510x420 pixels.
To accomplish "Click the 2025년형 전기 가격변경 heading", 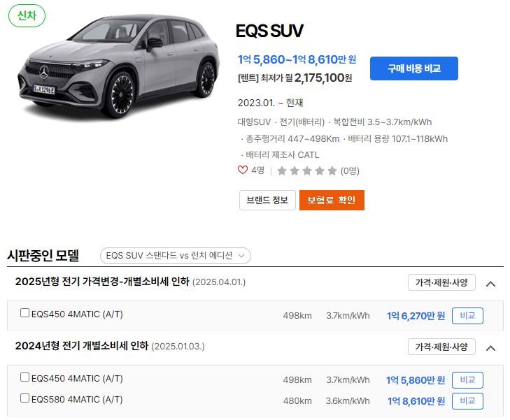I will click(x=102, y=282).
